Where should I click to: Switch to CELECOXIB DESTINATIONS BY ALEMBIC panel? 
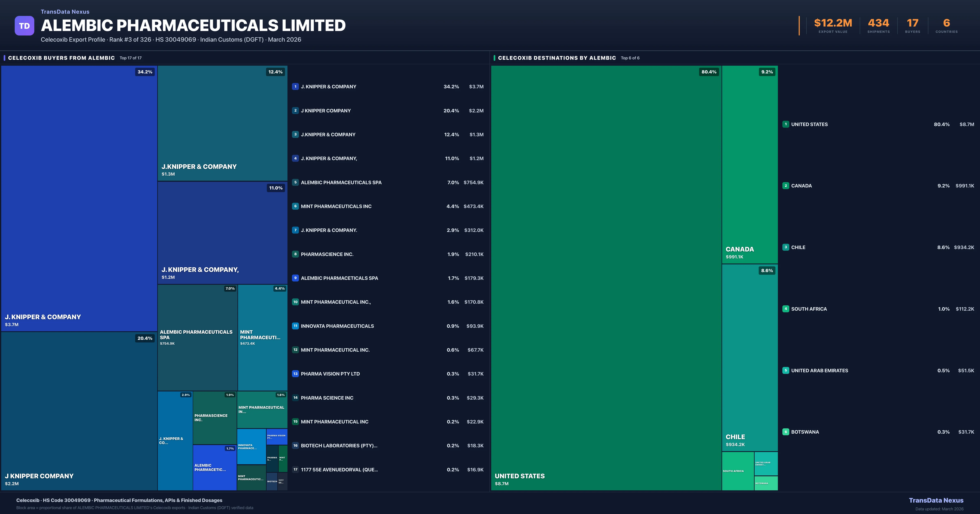tap(557, 58)
